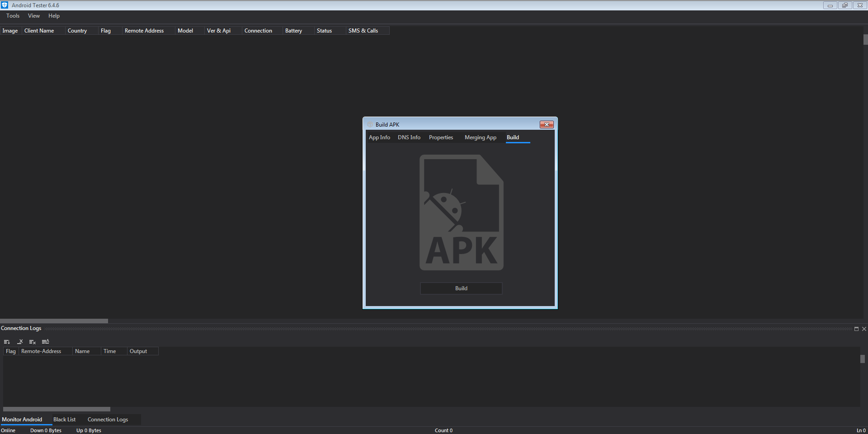Minimize the Android Tester window
868x434 pixels.
click(830, 5)
